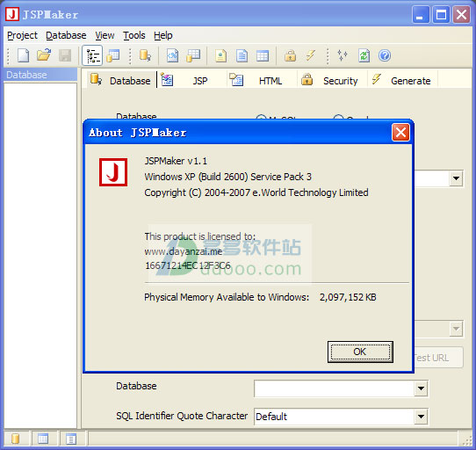Click the New Project toolbar icon
The image size is (476, 450).
point(23,55)
